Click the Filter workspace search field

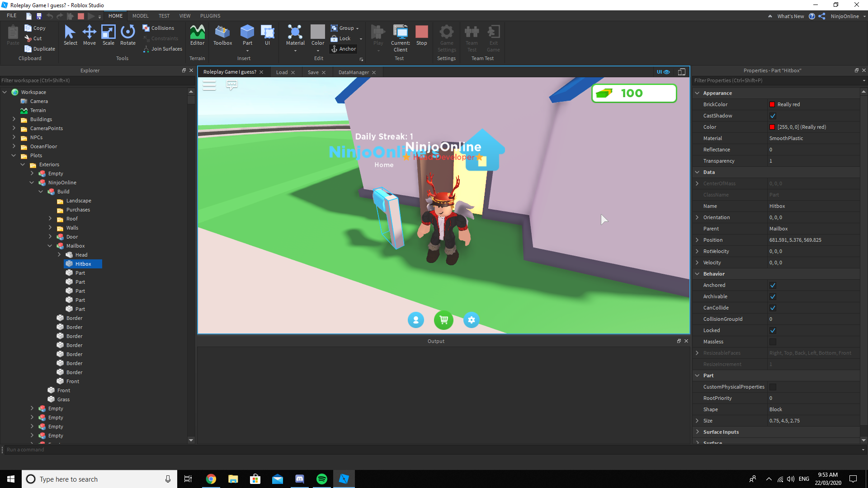pyautogui.click(x=90, y=80)
